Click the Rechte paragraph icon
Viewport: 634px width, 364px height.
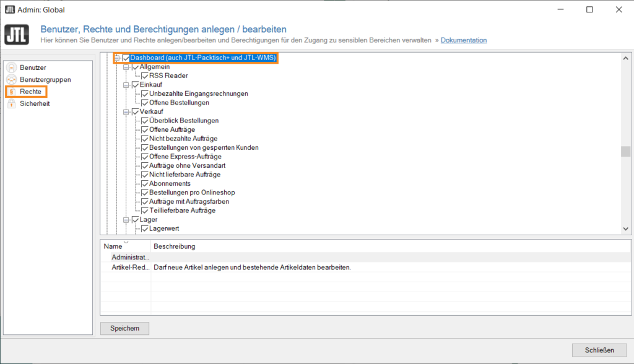11,92
